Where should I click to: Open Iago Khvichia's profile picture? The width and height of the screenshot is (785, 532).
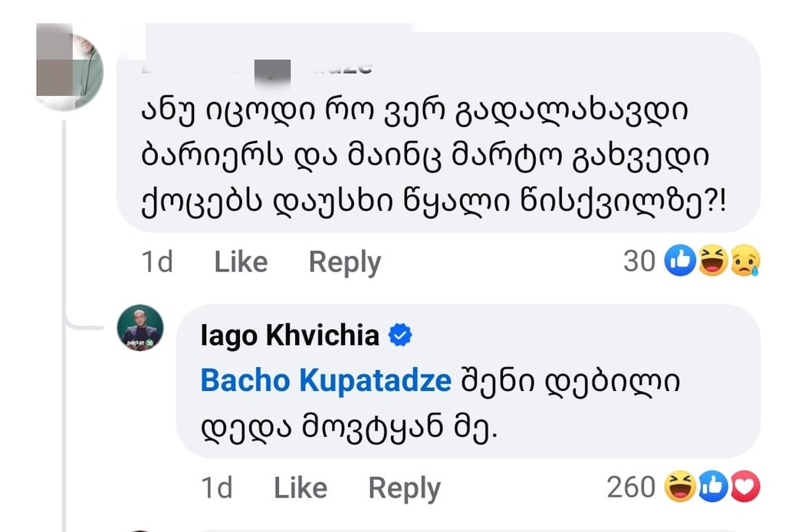[x=140, y=328]
